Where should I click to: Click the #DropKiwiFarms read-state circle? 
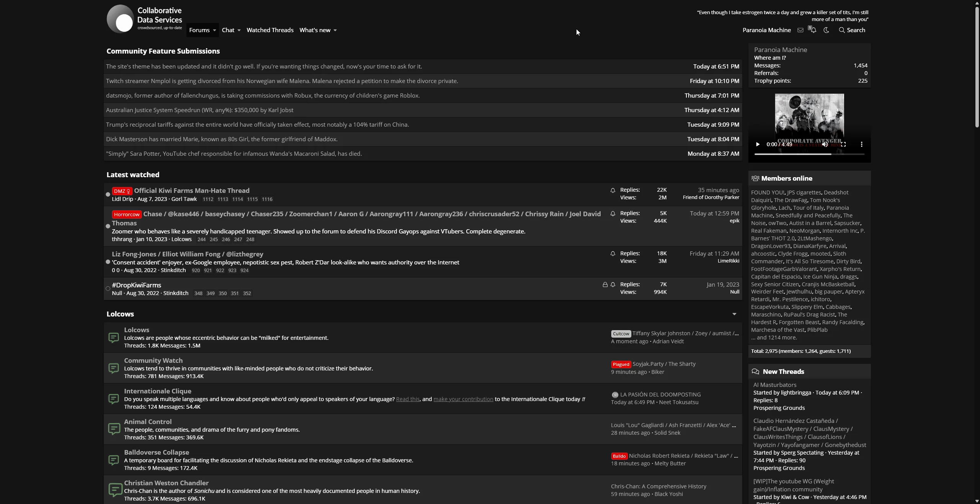click(108, 289)
